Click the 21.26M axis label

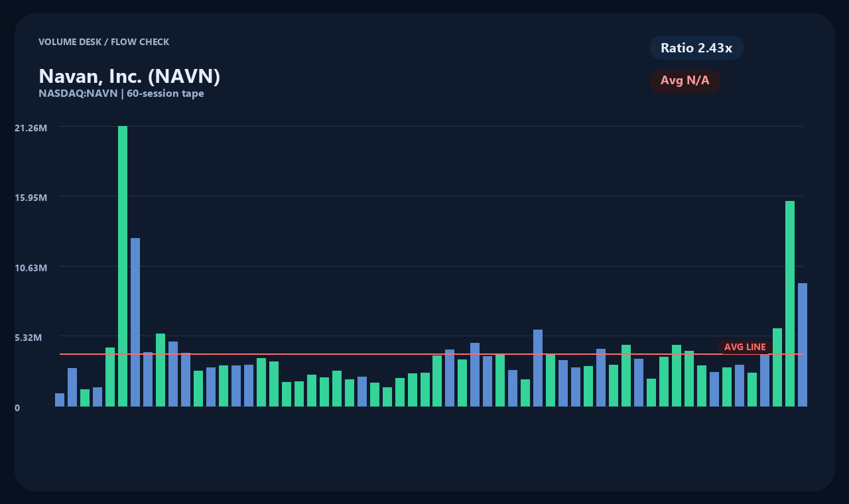click(x=31, y=127)
